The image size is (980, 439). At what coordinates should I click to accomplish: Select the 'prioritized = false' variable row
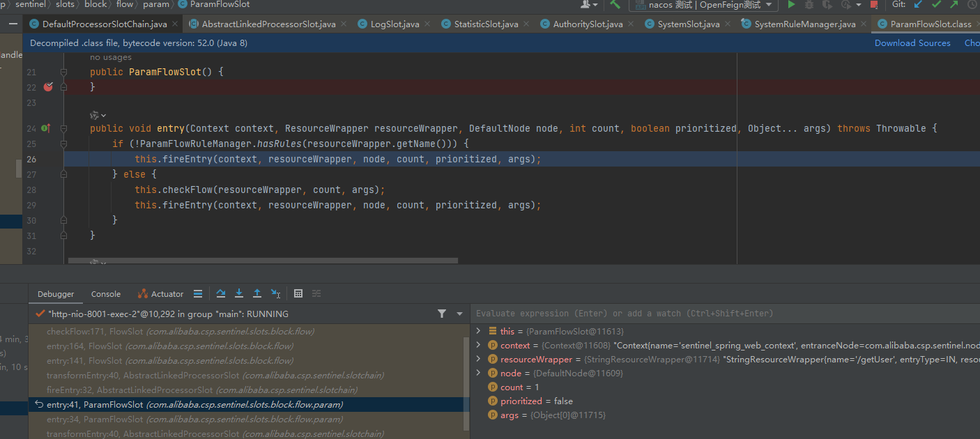[725, 401]
